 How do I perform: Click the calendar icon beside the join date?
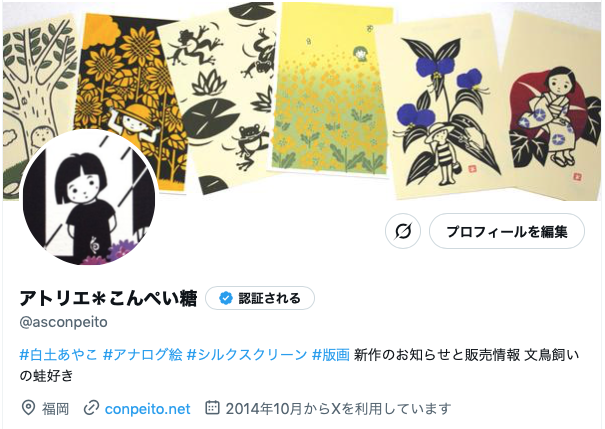212,408
